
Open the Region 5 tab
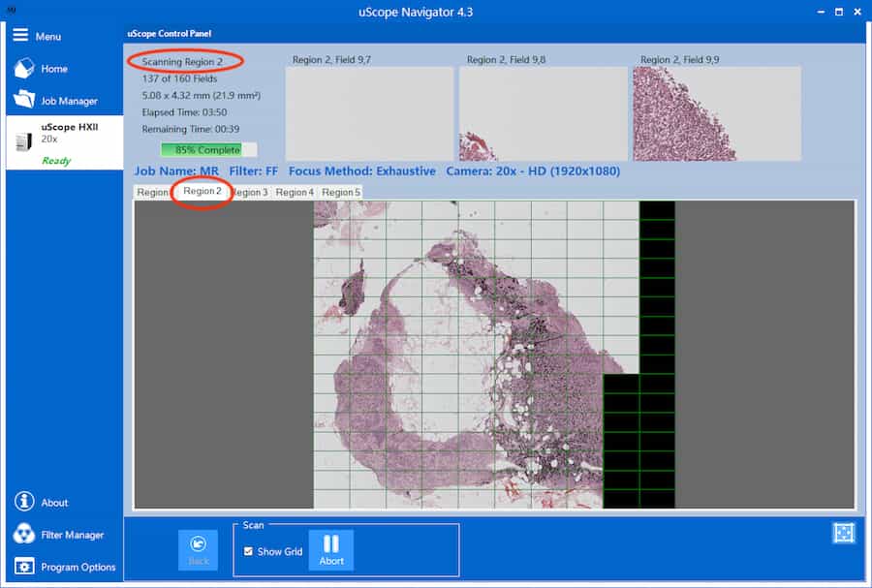click(341, 192)
